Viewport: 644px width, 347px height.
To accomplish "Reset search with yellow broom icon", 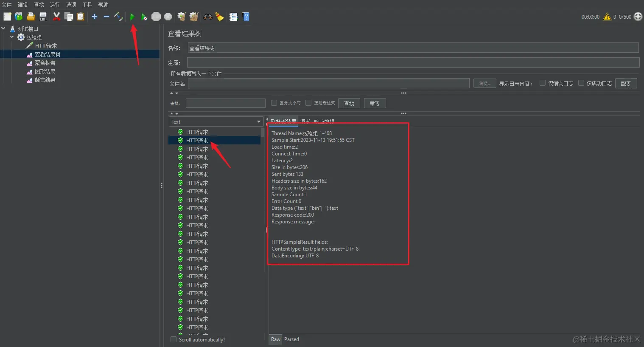I will [219, 17].
